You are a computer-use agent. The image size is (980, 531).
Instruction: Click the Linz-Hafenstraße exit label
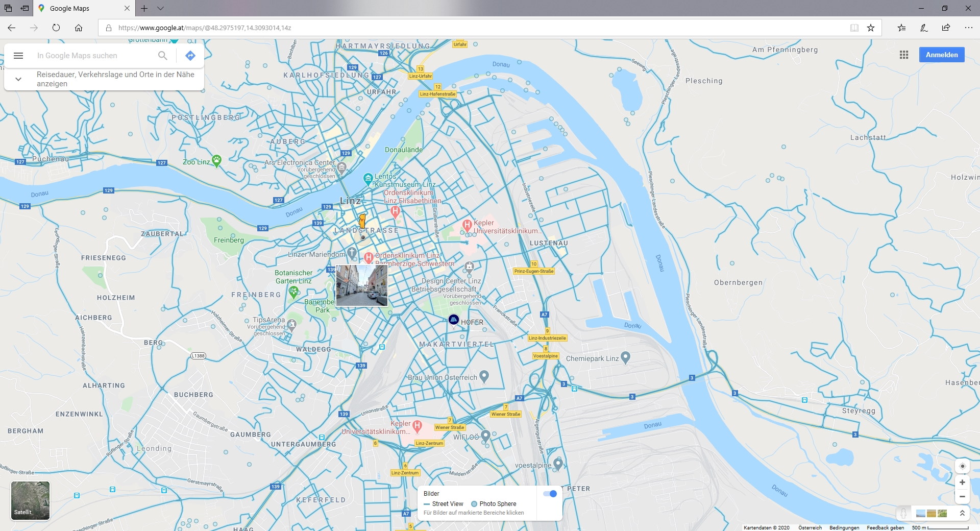click(437, 94)
